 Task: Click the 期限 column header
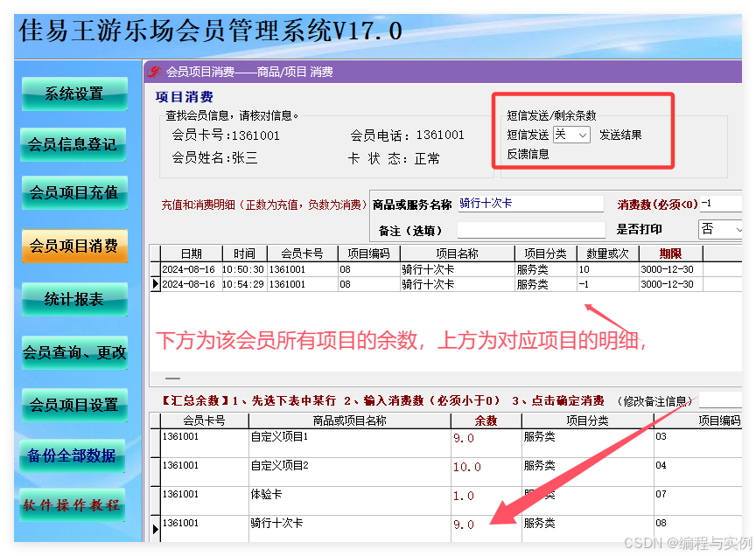click(670, 254)
